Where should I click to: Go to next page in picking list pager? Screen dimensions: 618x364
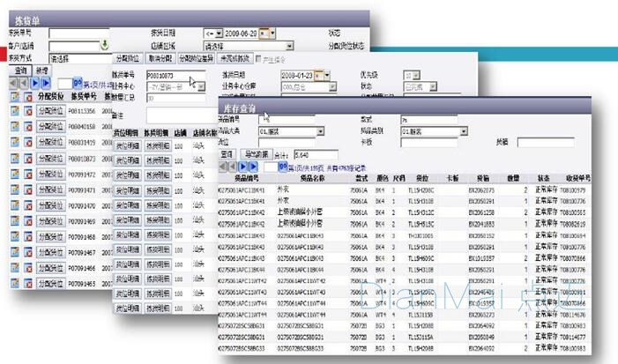(x=35, y=82)
